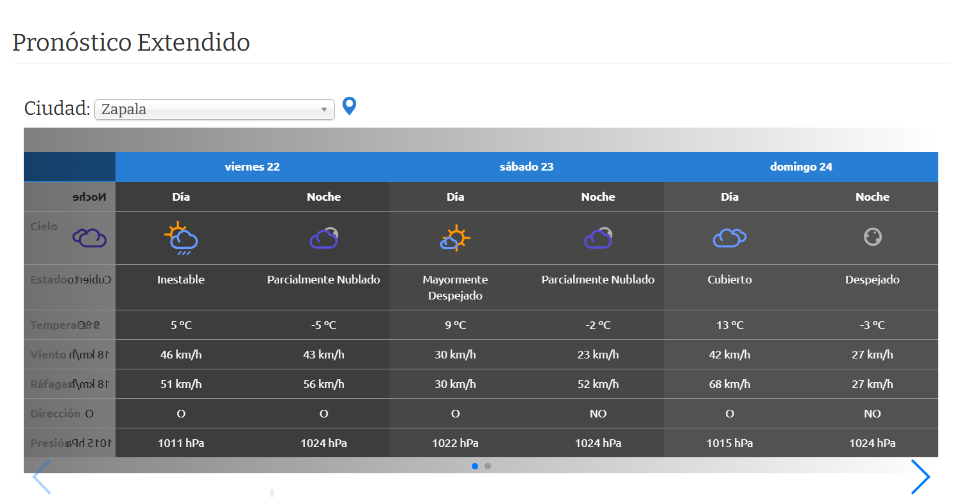
Task: Click the 68 km/h gust value for domingo
Action: coord(730,384)
